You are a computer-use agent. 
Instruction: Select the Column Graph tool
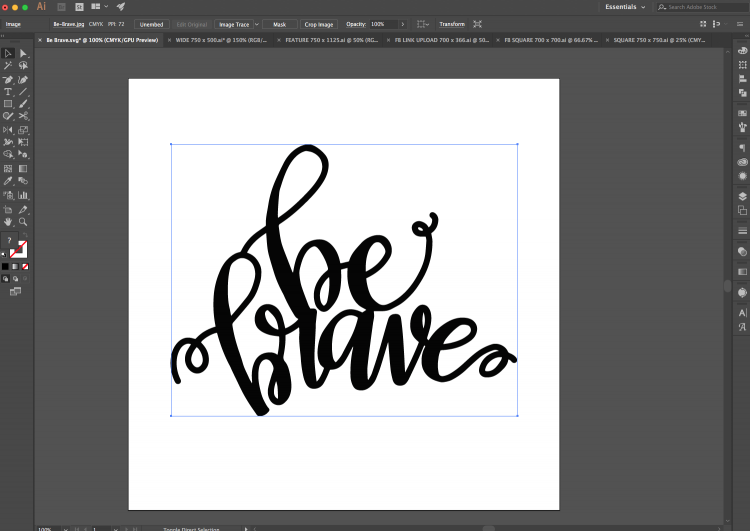click(23, 195)
